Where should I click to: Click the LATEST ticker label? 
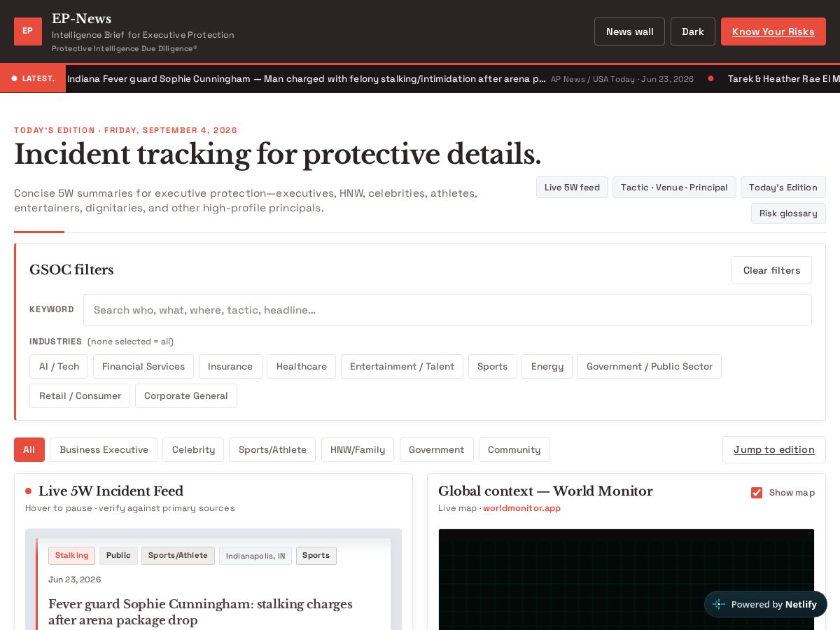(x=33, y=78)
